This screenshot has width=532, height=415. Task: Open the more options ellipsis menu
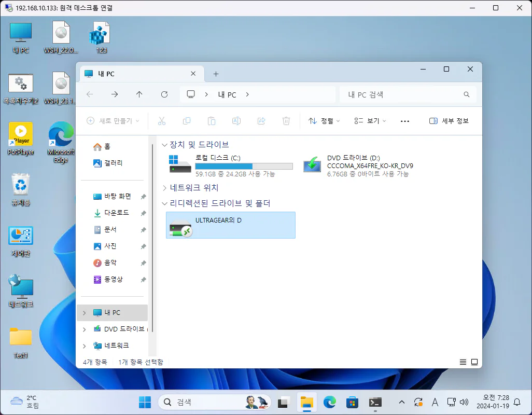(405, 121)
